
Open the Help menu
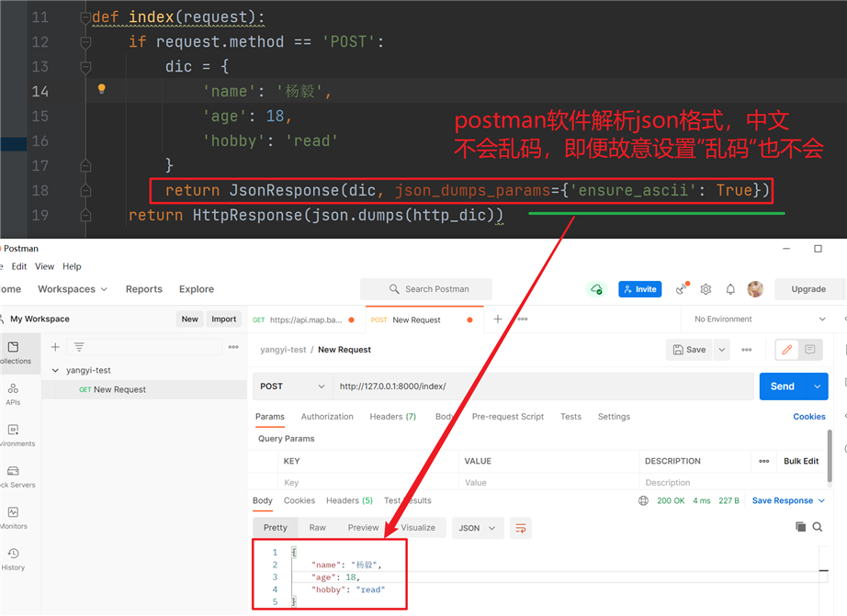coord(72,266)
